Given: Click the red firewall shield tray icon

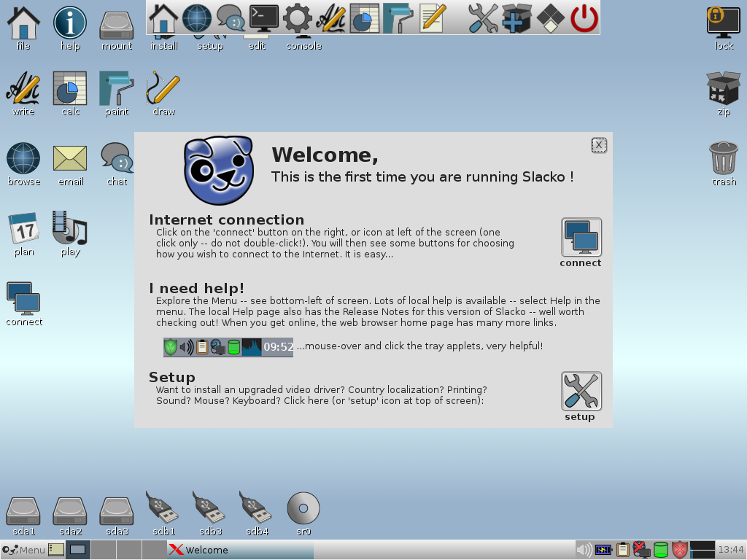Looking at the screenshot, I should tap(679, 550).
